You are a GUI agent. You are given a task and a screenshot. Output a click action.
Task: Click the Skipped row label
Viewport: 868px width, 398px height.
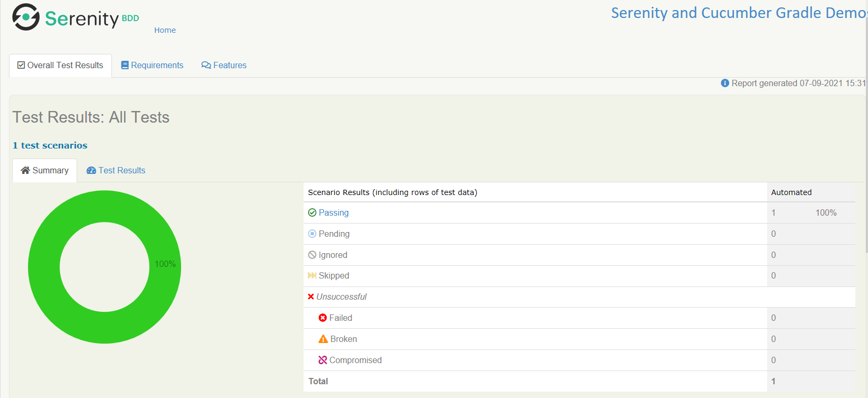[x=334, y=275]
